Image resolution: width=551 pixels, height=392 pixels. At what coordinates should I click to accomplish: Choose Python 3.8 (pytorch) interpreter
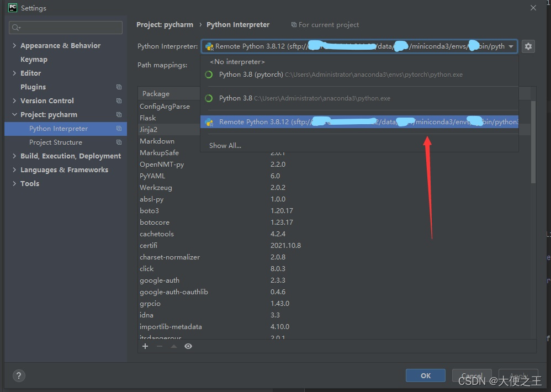359,75
